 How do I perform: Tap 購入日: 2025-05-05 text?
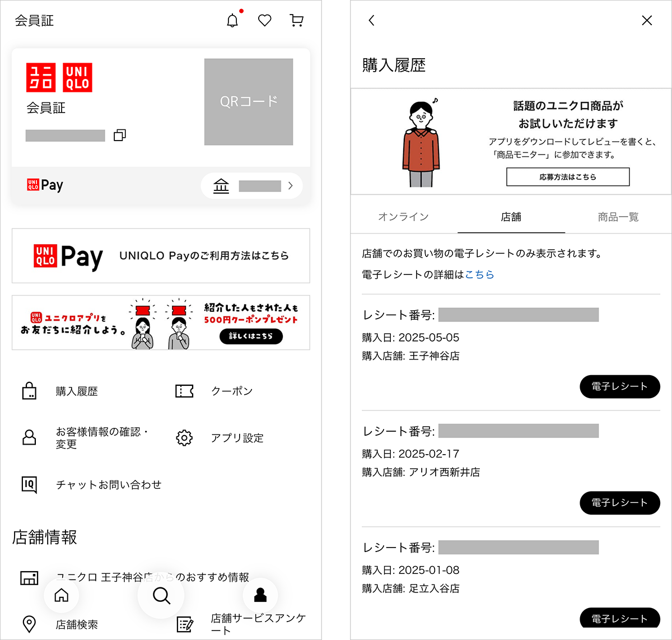410,338
